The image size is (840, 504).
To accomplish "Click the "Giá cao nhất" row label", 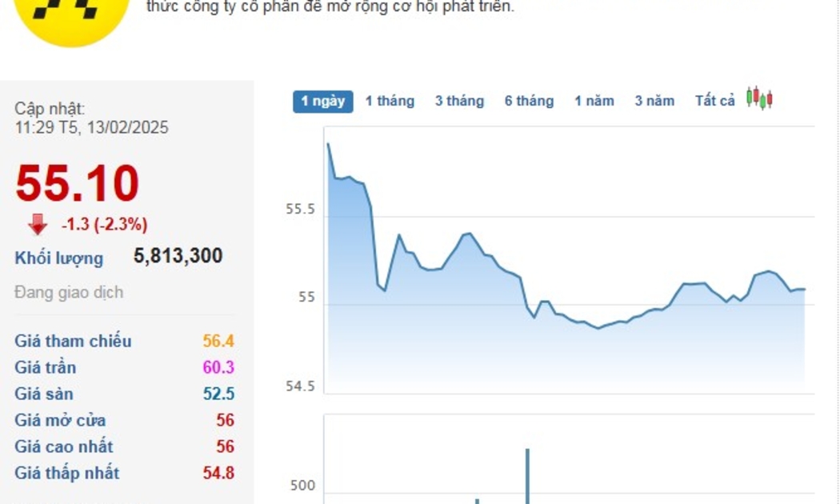I will (x=64, y=446).
